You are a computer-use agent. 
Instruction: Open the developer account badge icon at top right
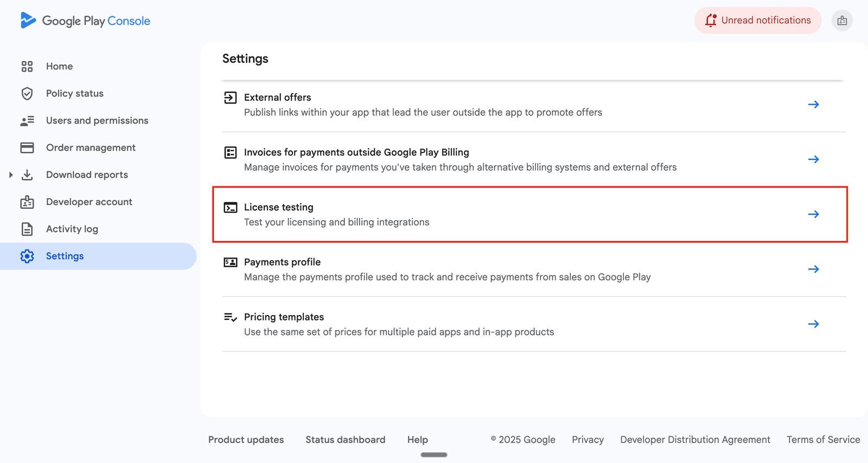[842, 21]
